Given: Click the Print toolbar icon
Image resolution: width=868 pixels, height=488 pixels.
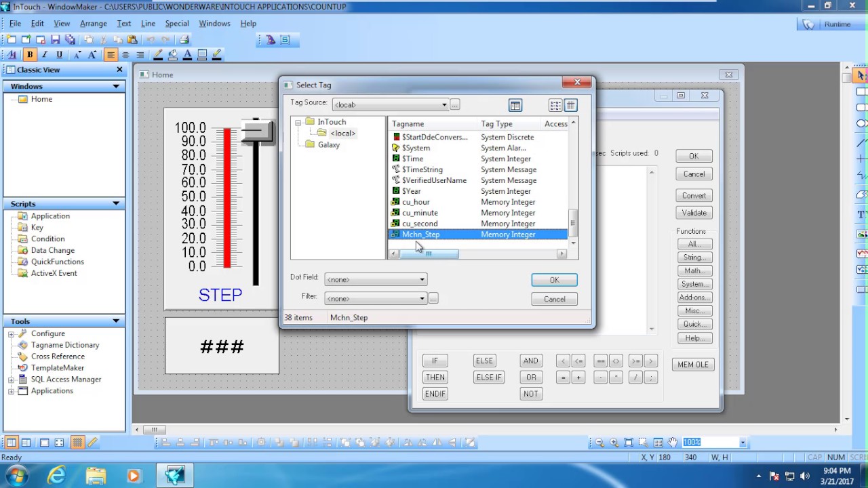Looking at the screenshot, I should pos(184,40).
